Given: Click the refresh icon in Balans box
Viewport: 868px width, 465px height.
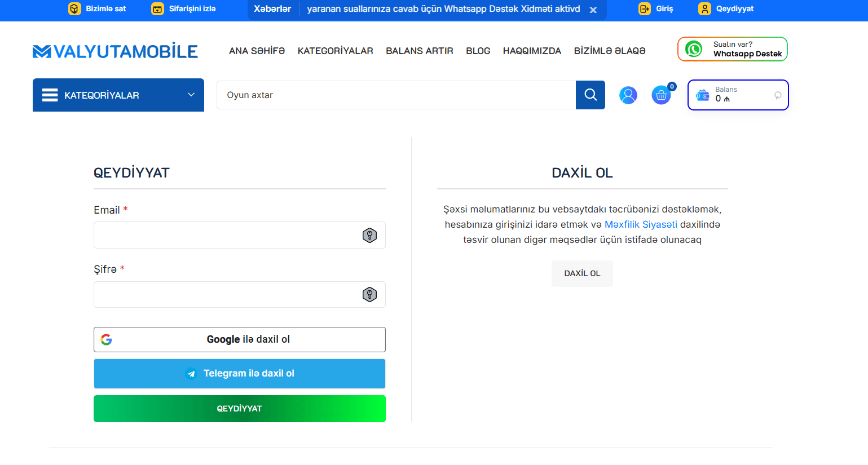Looking at the screenshot, I should point(778,95).
